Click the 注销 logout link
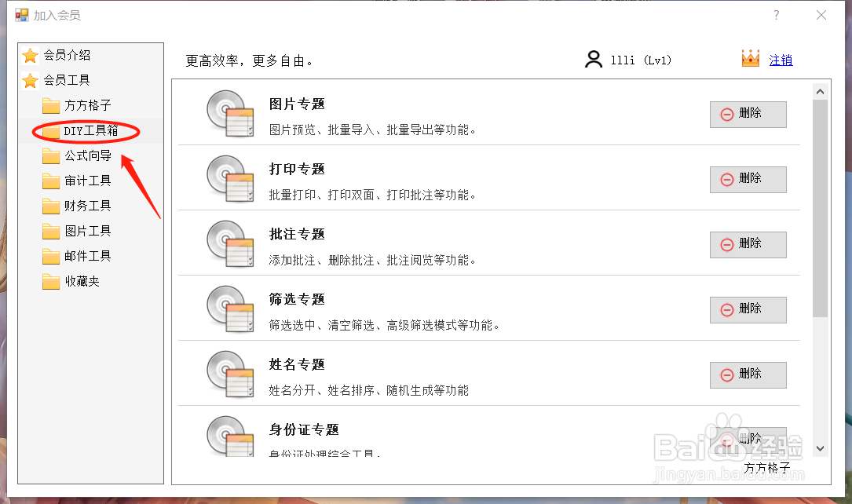 pos(781,60)
